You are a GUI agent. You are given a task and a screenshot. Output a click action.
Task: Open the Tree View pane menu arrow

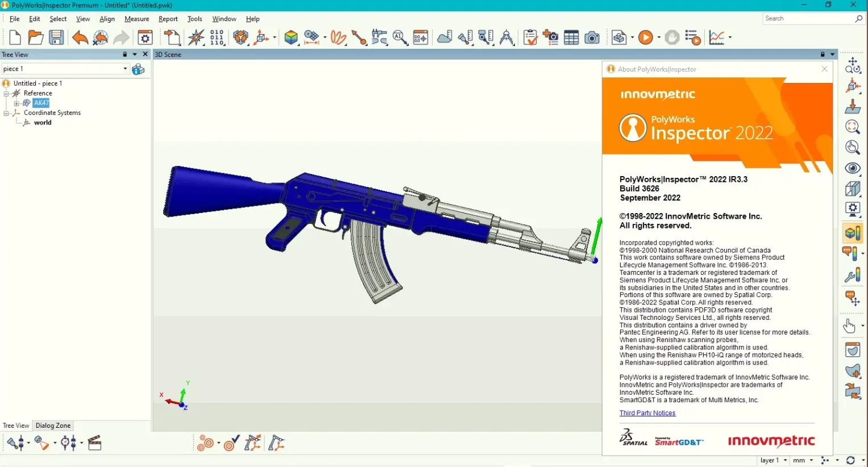click(135, 55)
